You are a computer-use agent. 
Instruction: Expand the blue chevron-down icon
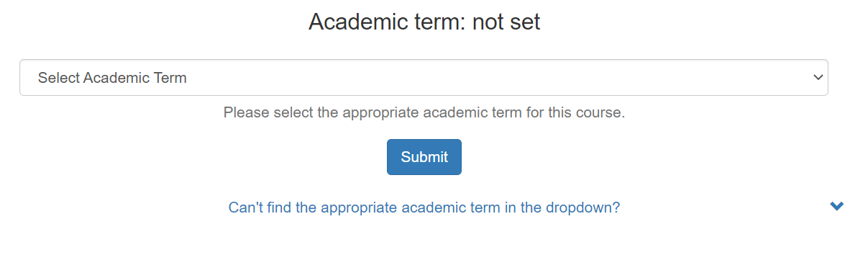point(836,206)
